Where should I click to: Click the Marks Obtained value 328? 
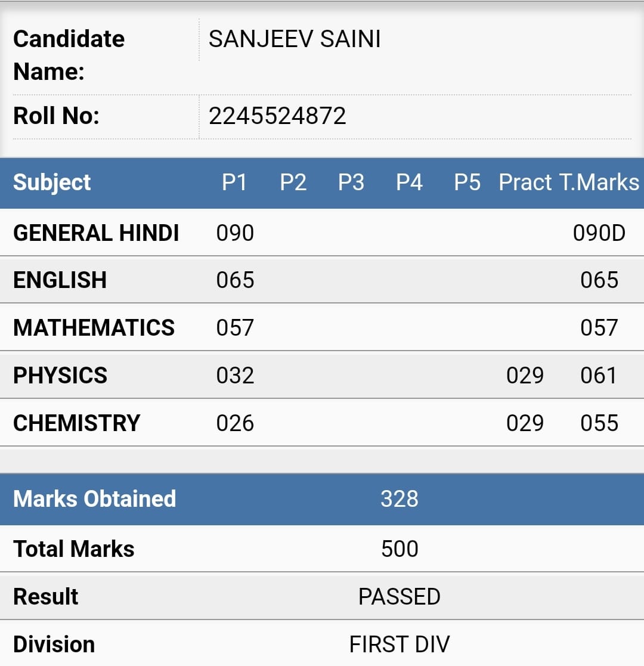[x=400, y=498]
